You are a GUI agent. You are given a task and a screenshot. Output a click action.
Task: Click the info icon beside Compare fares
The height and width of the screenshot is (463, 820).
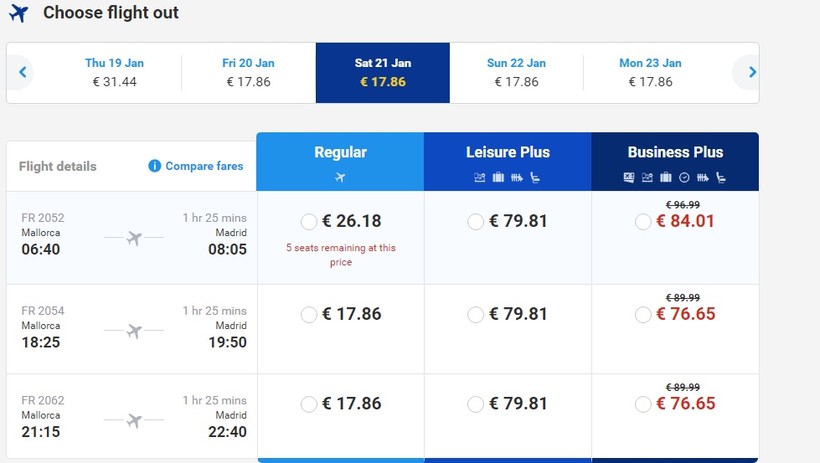154,166
